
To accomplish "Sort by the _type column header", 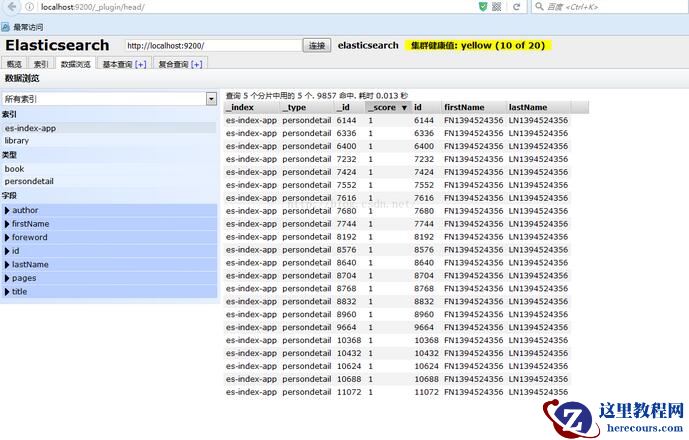I will click(307, 107).
